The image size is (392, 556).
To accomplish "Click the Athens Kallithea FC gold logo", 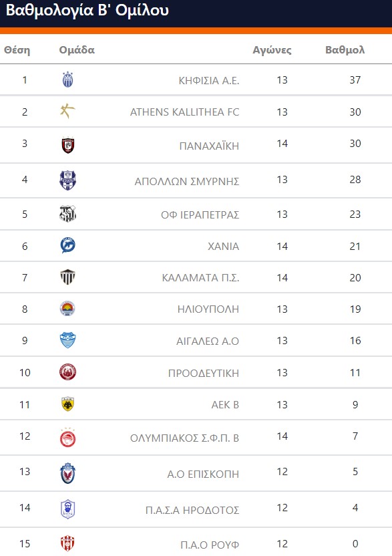I will (67, 112).
